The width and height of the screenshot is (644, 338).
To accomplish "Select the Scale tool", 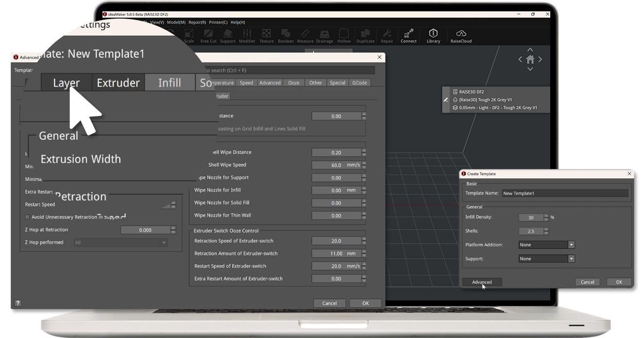I will click(x=189, y=35).
